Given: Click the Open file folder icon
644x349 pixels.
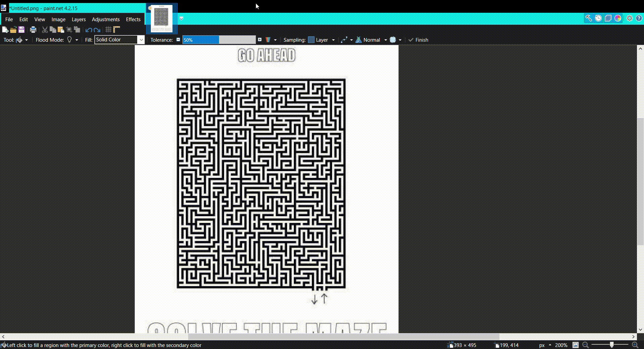Looking at the screenshot, I should [x=13, y=30].
